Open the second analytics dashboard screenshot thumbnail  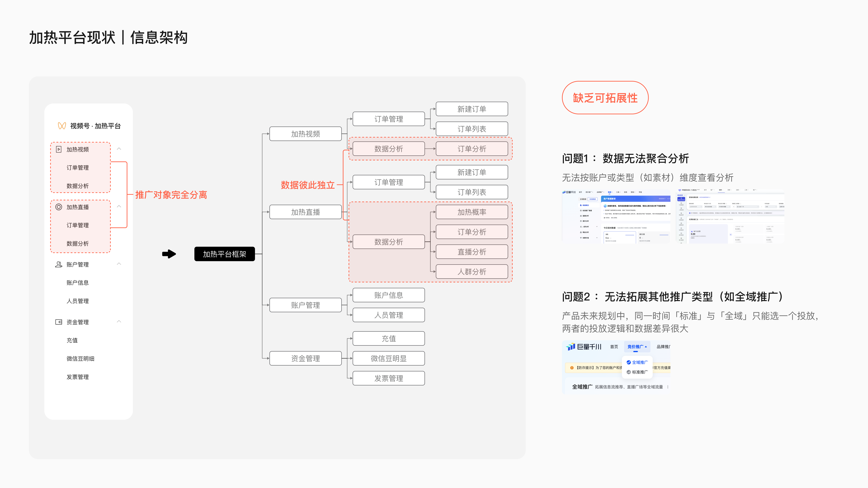point(730,216)
